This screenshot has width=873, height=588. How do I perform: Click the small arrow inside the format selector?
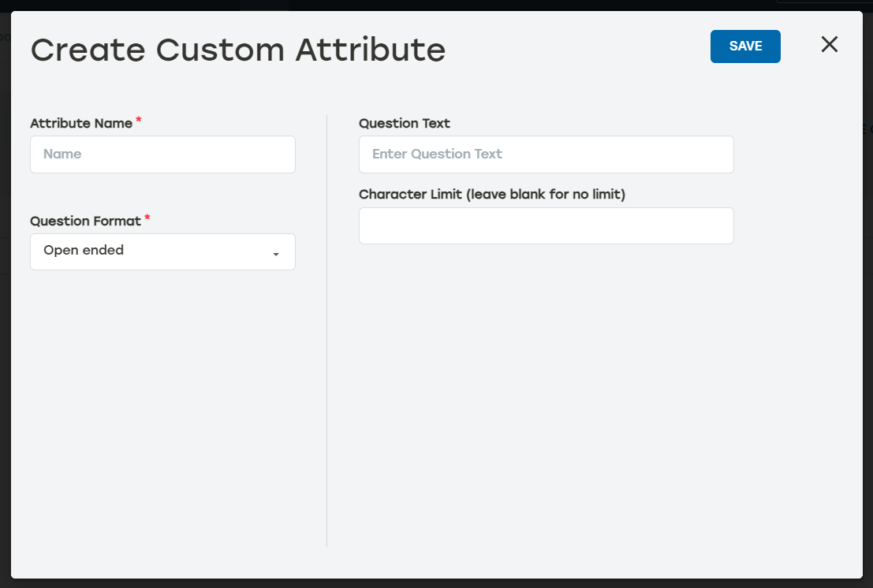pos(275,254)
